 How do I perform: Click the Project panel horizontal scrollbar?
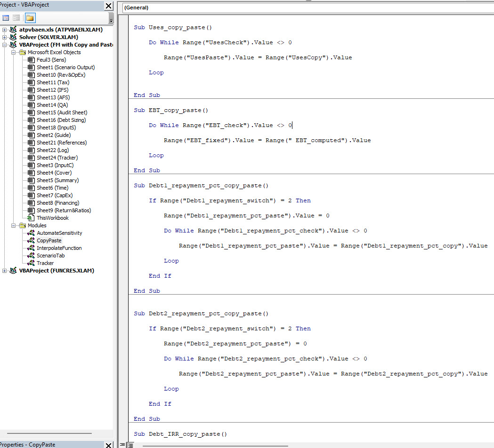[49, 433]
